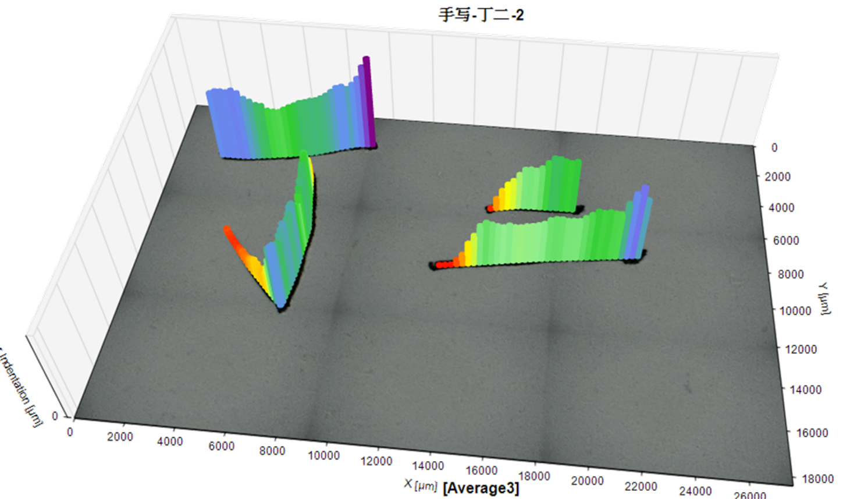Screen dimensions: 868x499
Task: Click X-axis tick value 6000
Action: [222, 446]
